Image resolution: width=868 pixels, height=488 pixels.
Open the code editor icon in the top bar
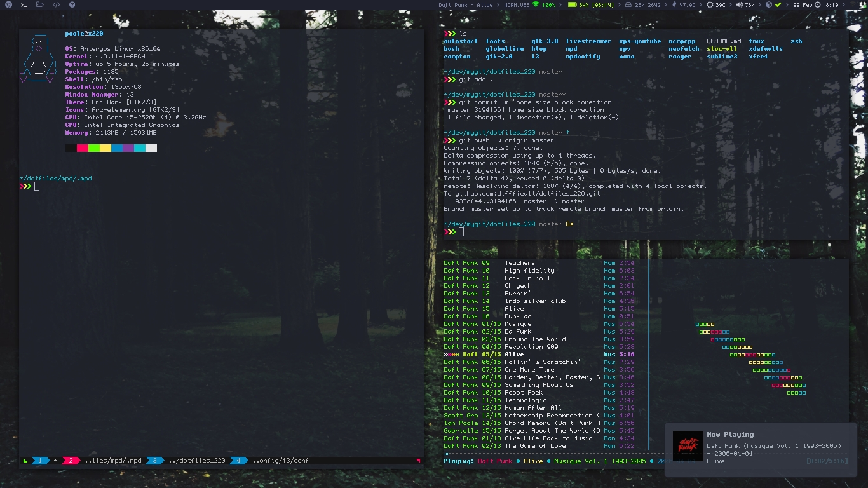click(56, 4)
